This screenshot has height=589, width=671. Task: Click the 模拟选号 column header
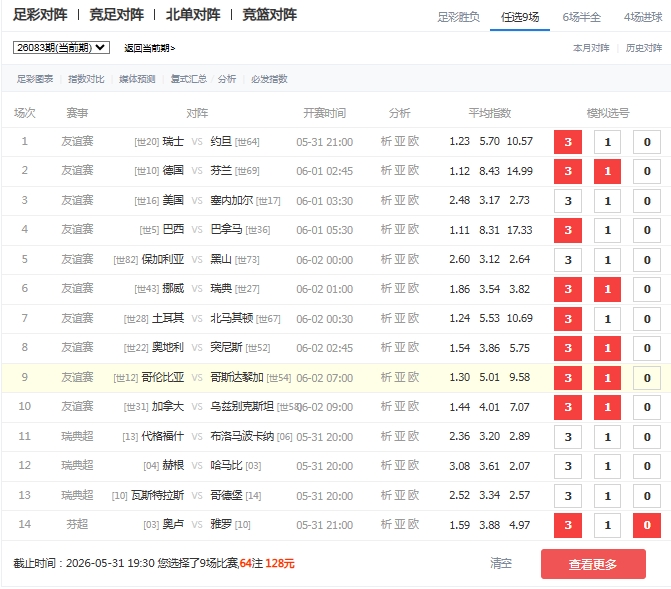coord(608,113)
